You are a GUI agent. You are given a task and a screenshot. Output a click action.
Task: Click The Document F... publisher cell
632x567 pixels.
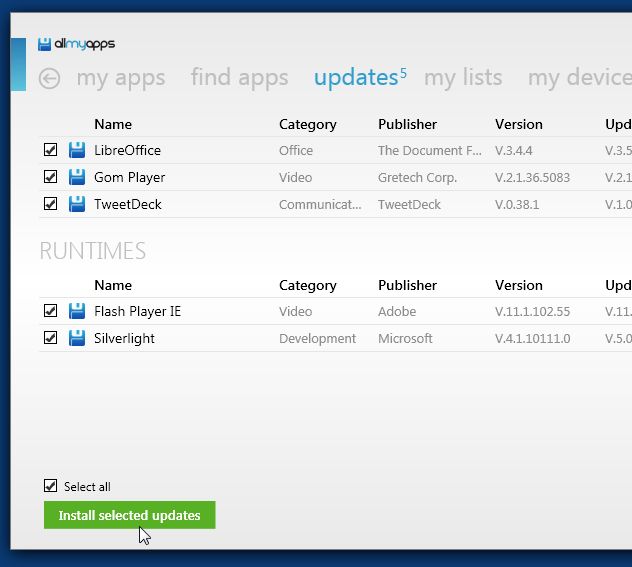tap(430, 150)
